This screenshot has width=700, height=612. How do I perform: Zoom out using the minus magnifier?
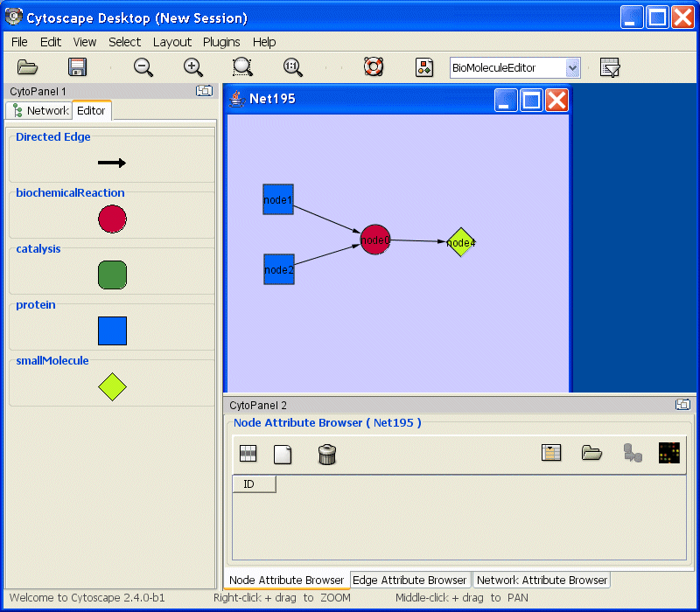coord(143,67)
